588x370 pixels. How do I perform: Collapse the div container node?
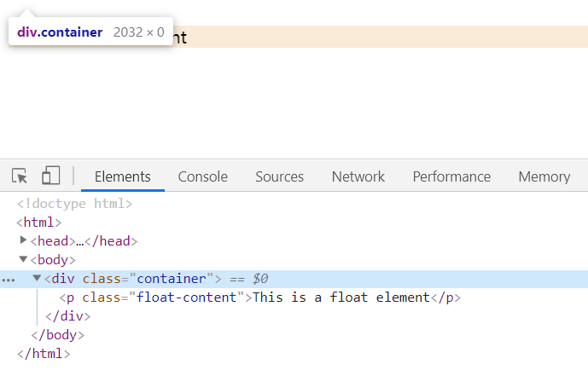tap(37, 279)
